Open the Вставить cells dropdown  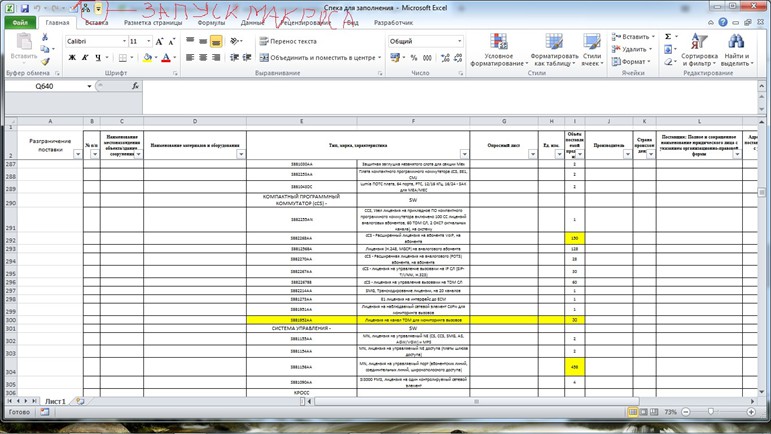tap(633, 37)
